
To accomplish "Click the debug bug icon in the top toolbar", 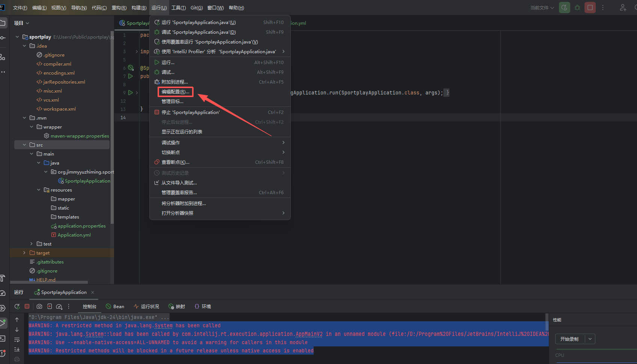I will click(x=577, y=7).
